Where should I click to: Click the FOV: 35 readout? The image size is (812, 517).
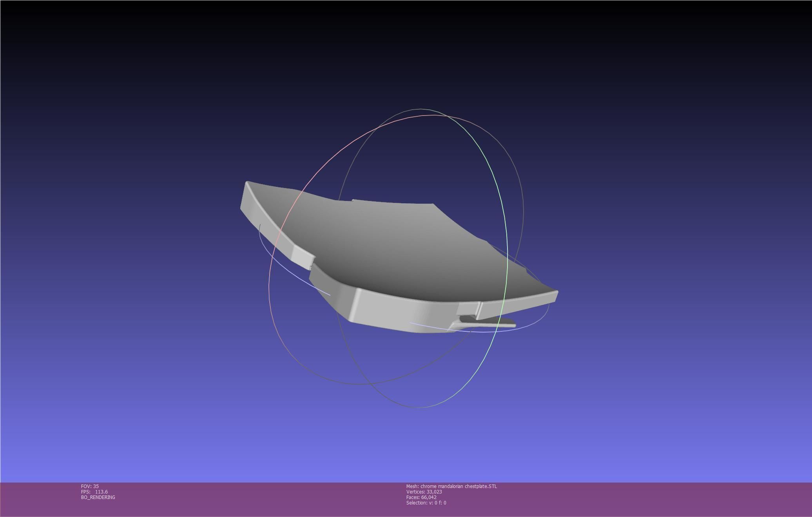point(90,486)
